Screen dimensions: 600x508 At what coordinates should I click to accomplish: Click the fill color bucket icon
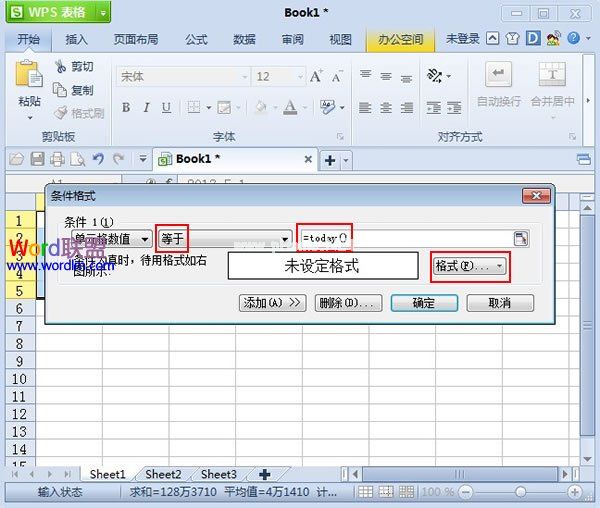pyautogui.click(x=261, y=107)
